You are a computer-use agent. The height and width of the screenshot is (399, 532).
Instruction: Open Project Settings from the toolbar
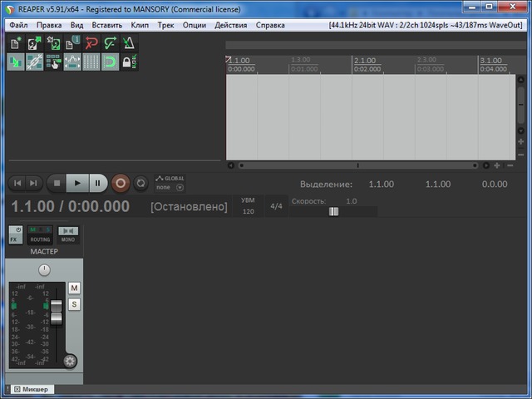pyautogui.click(x=73, y=43)
